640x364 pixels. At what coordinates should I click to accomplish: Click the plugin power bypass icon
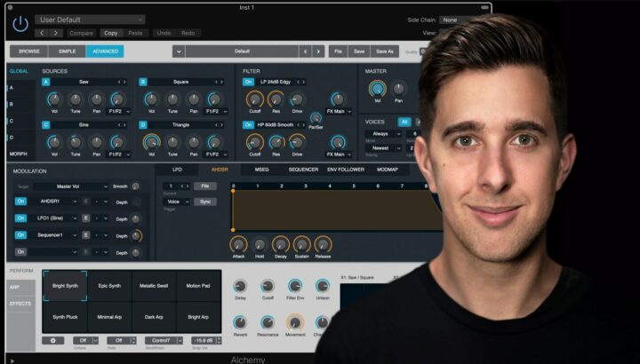click(x=20, y=25)
